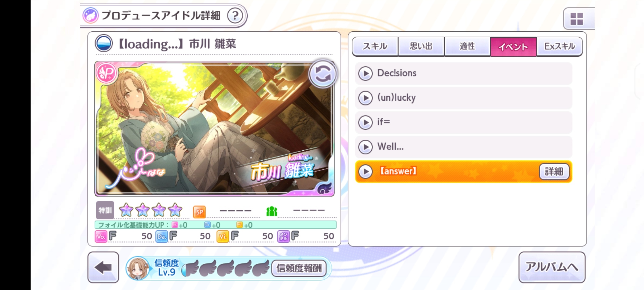Screen dimensions: 644x290
Task: Open the help question mark icon
Action: coord(235,16)
